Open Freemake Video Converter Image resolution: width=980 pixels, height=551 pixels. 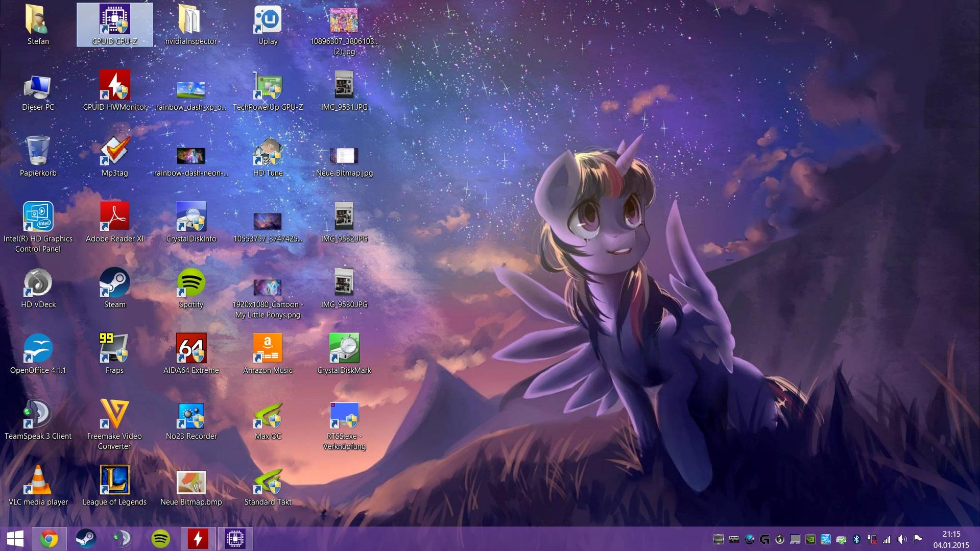click(114, 425)
